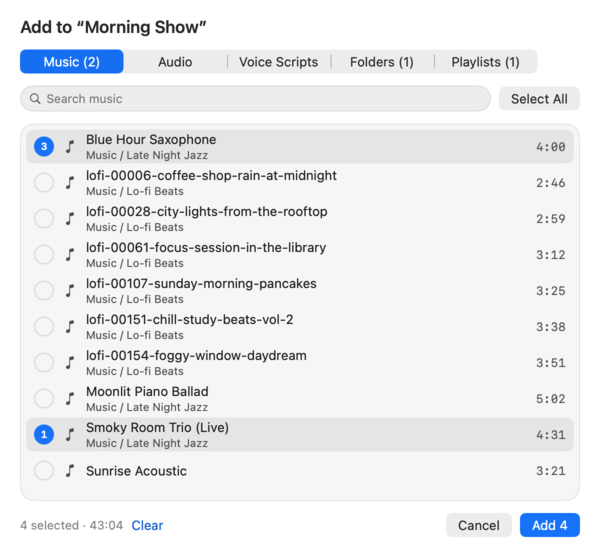Image resolution: width=600 pixels, height=557 pixels.
Task: Click the Add 4 button
Action: click(549, 525)
